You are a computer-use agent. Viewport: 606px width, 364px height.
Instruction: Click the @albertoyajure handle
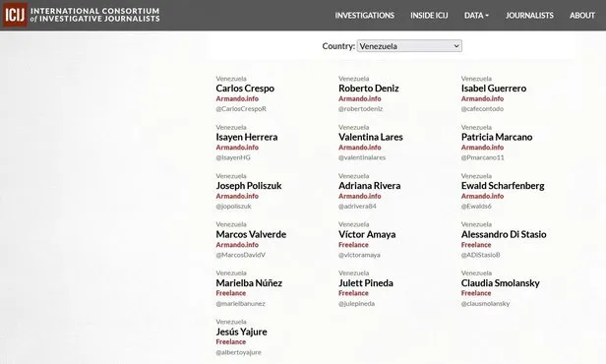click(238, 352)
